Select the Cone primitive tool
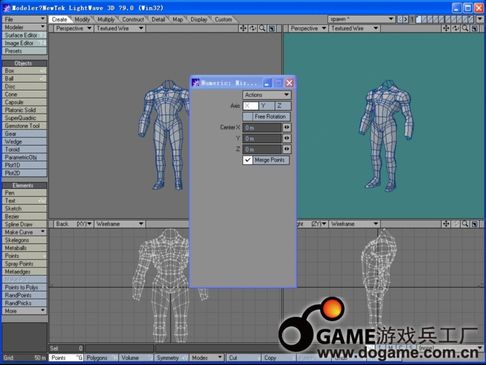Viewport: 486px width, 365px height. tap(24, 94)
